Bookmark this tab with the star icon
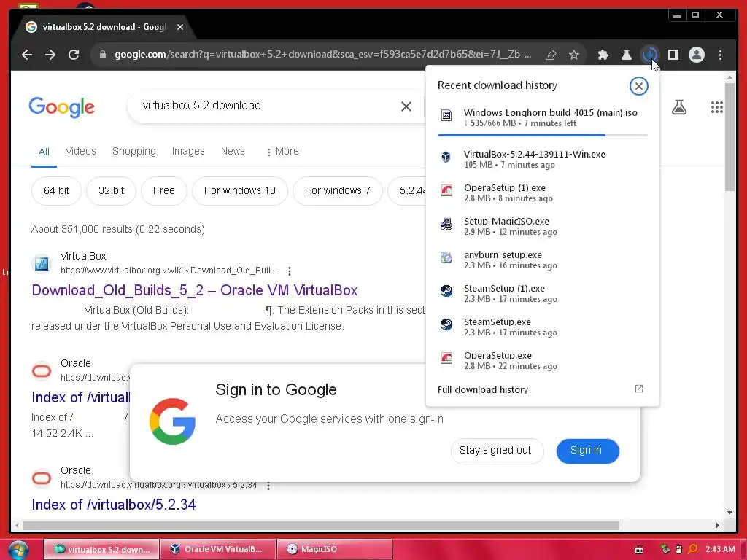747x560 pixels. 574,55
